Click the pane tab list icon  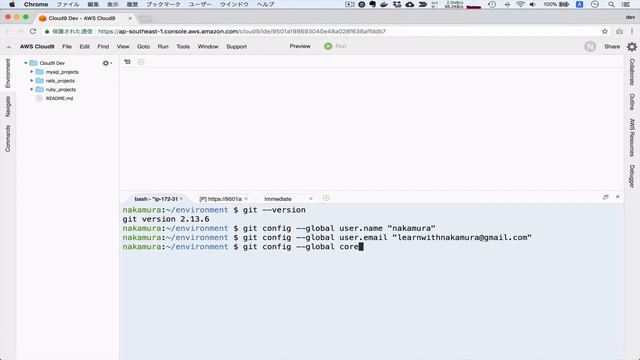point(127,62)
